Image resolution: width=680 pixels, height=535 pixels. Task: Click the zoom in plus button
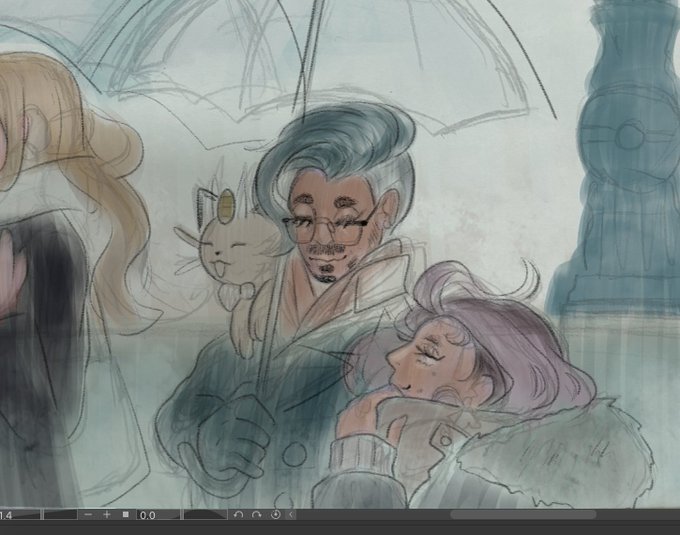107,515
